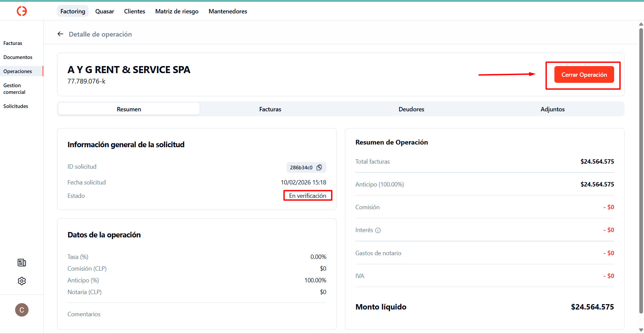Open Clientes in the top menu

click(x=135, y=11)
